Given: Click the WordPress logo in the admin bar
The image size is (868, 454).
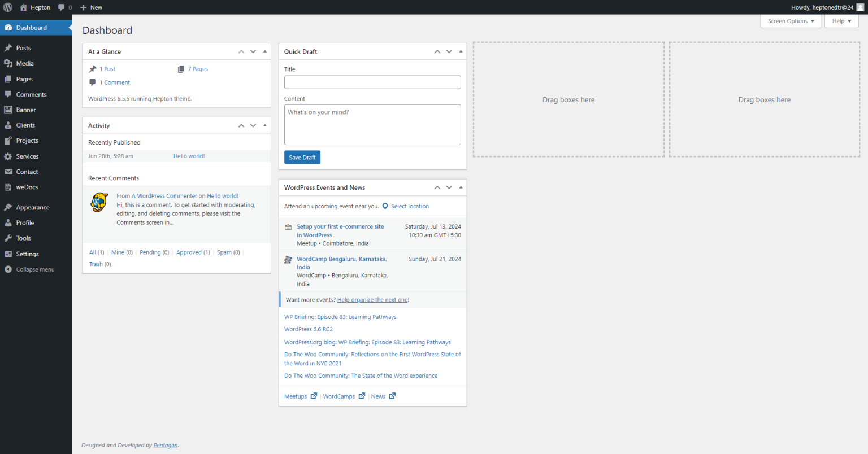Looking at the screenshot, I should (7, 7).
